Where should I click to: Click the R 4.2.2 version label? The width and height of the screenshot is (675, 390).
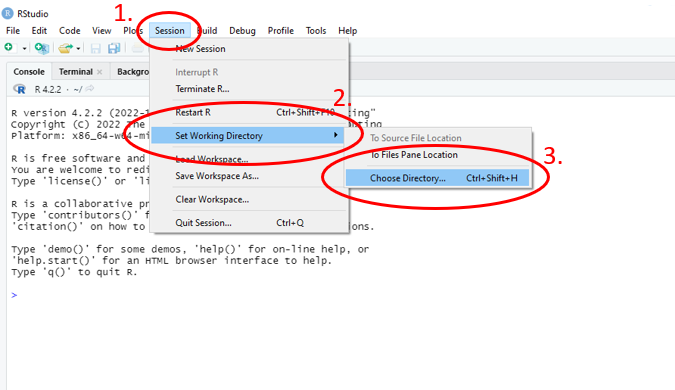point(48,90)
